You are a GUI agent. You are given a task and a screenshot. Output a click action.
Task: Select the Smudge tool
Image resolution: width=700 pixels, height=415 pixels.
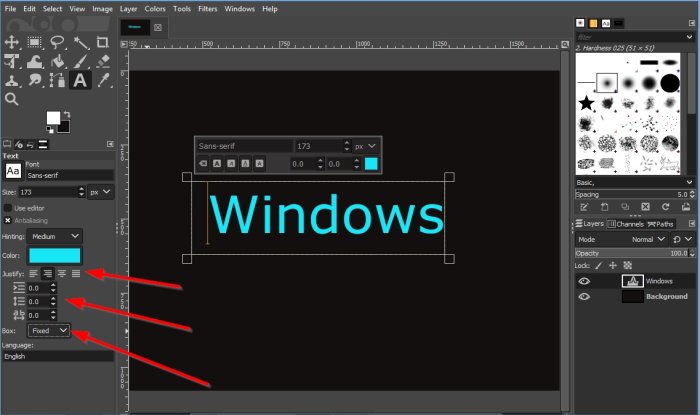pos(34,81)
